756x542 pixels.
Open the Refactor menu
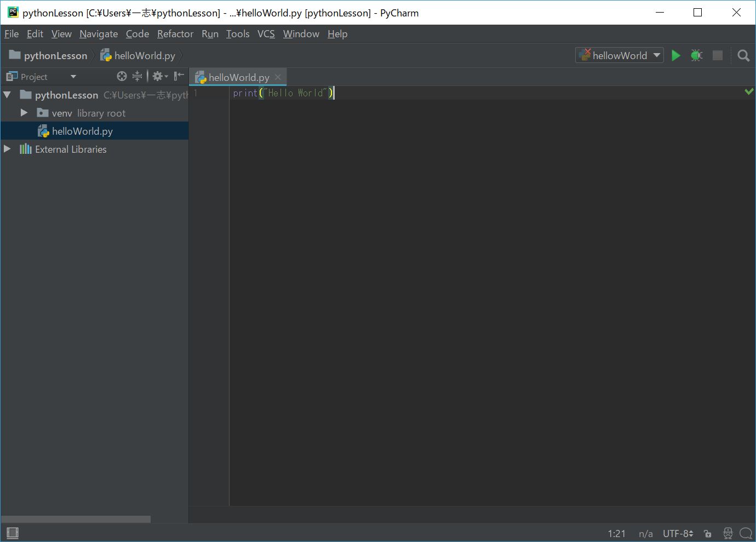click(175, 34)
